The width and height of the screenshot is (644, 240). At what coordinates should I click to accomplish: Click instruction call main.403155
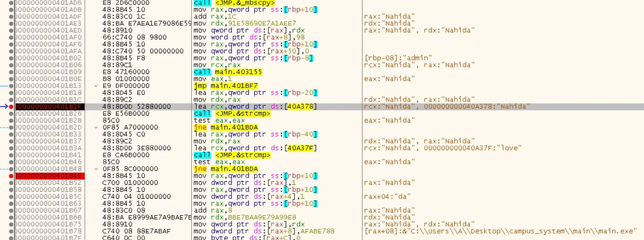coord(228,72)
